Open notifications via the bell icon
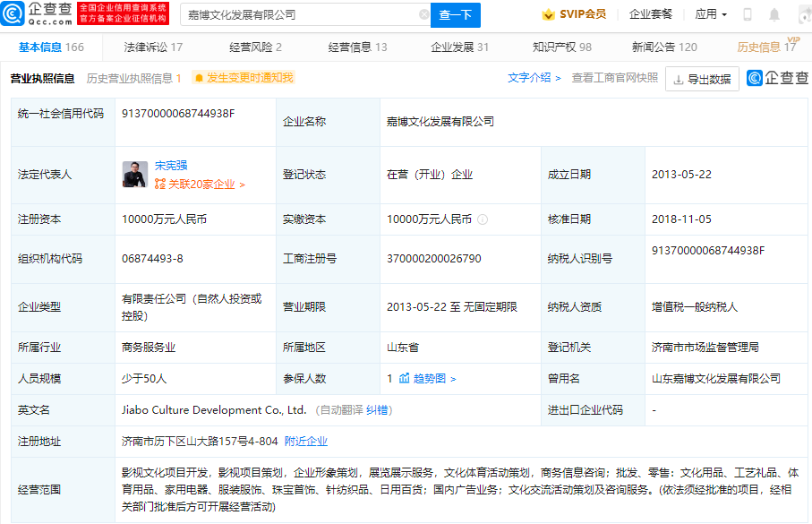This screenshot has width=812, height=524. point(774,13)
